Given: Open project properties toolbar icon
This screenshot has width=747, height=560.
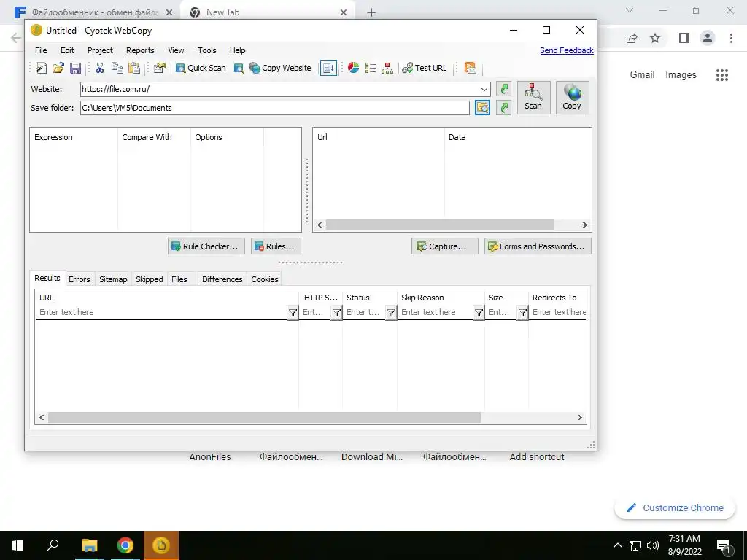Looking at the screenshot, I should 159,68.
